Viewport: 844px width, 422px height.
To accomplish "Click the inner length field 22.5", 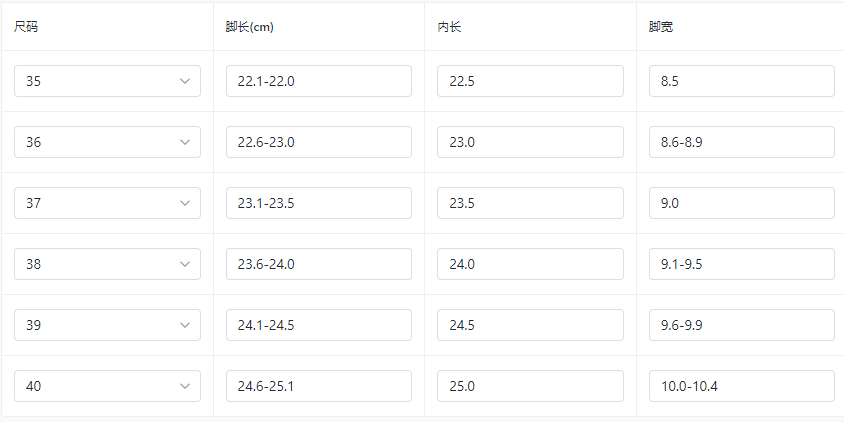I will tap(530, 81).
